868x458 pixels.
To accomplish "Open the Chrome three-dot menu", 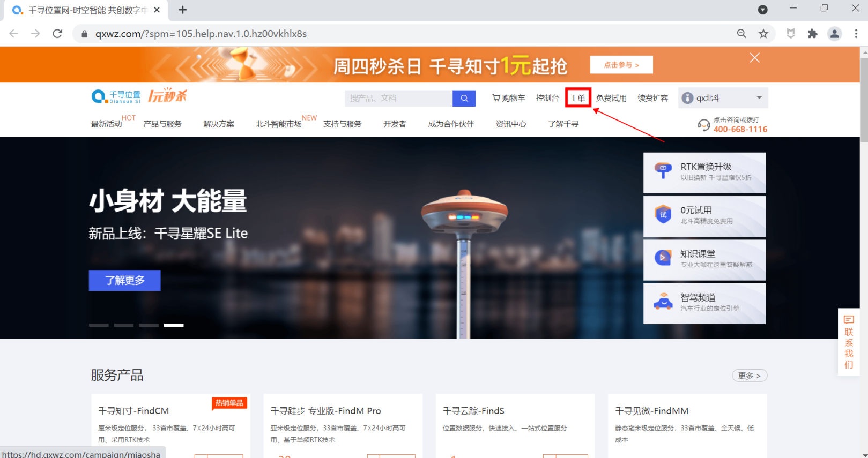I will click(856, 34).
